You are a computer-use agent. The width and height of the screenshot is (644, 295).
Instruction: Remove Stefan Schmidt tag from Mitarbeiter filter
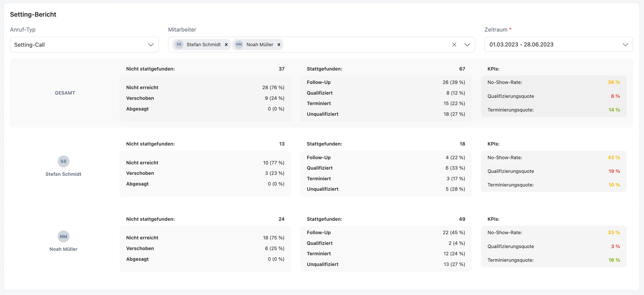(226, 44)
